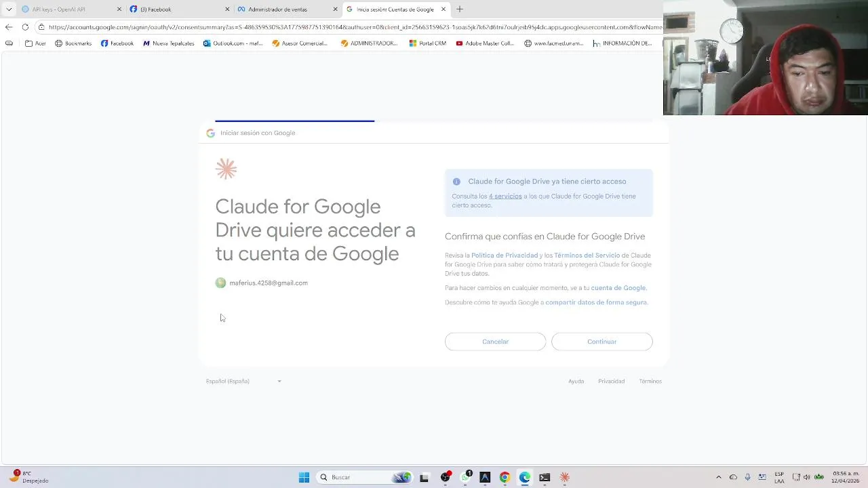
Task: Open the Nueva Tepalcates bookmark
Action: (168, 43)
